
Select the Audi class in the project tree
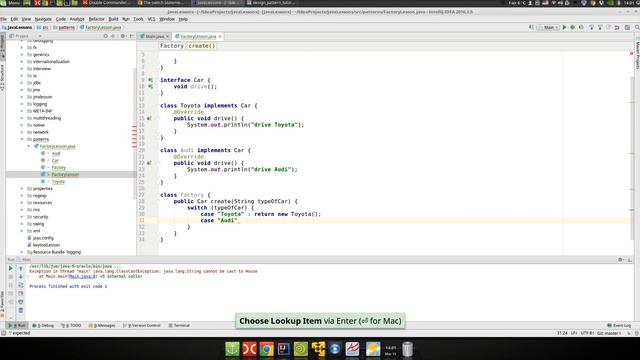pyautogui.click(x=56, y=153)
